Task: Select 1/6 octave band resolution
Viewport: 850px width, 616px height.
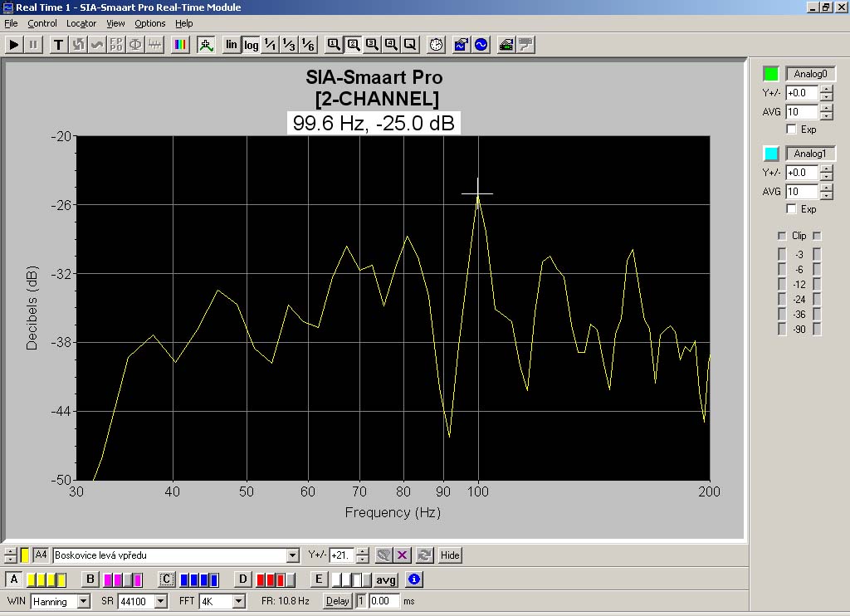Action: click(308, 45)
